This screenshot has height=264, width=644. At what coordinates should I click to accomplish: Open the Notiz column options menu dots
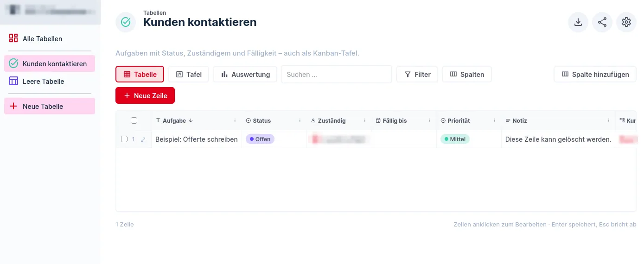609,120
